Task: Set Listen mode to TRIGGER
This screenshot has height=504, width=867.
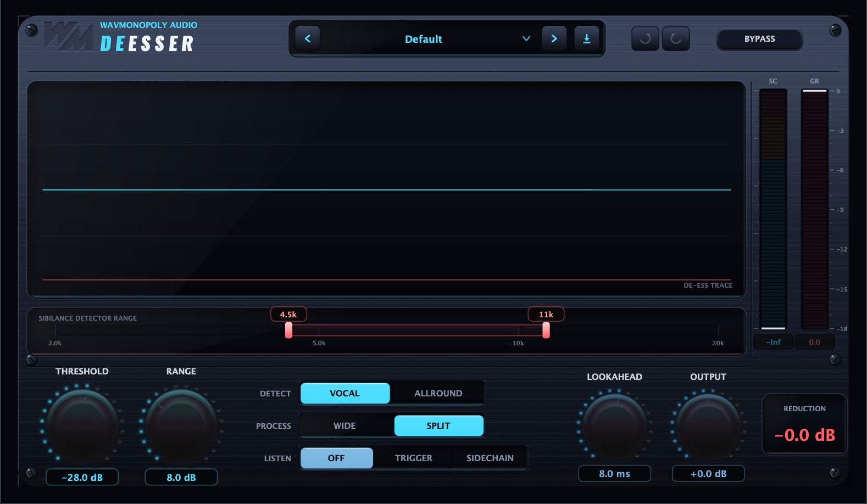Action: [414, 458]
